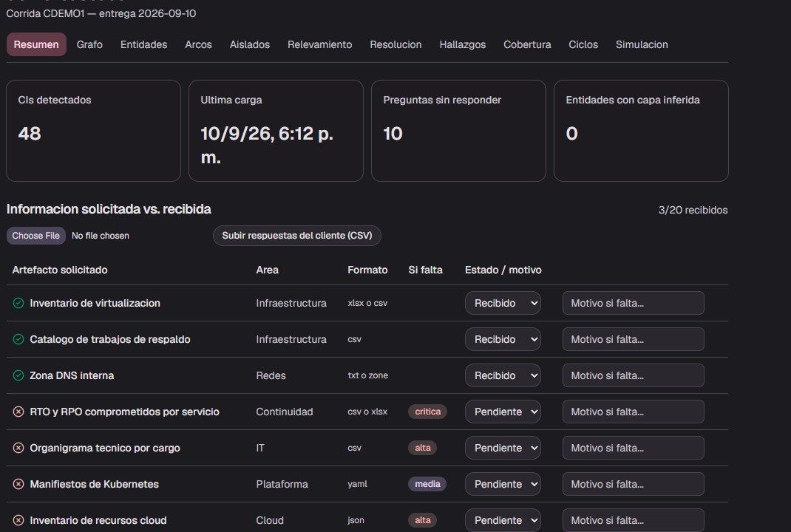Change the Recibido status of Zona DNS interna
Screen dimensions: 791x532
click(x=503, y=375)
